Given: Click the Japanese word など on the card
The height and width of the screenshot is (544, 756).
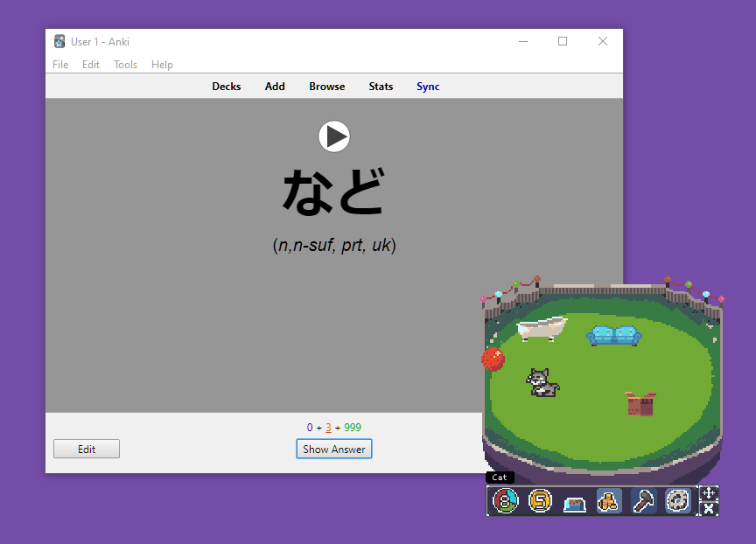Looking at the screenshot, I should (x=334, y=192).
